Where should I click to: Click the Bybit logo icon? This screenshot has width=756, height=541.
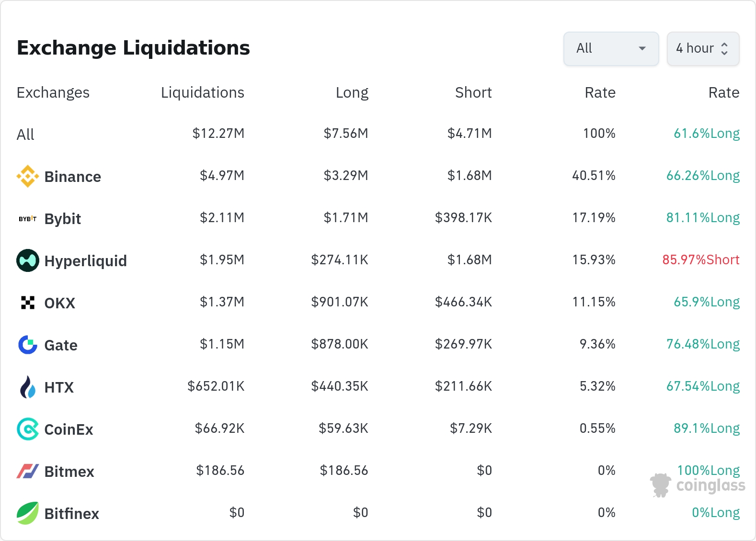(28, 219)
